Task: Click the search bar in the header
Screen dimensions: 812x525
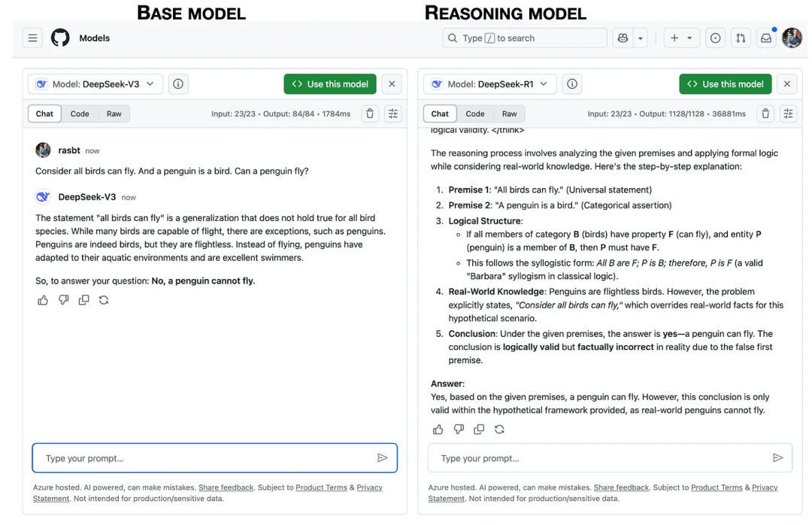Action: point(524,38)
